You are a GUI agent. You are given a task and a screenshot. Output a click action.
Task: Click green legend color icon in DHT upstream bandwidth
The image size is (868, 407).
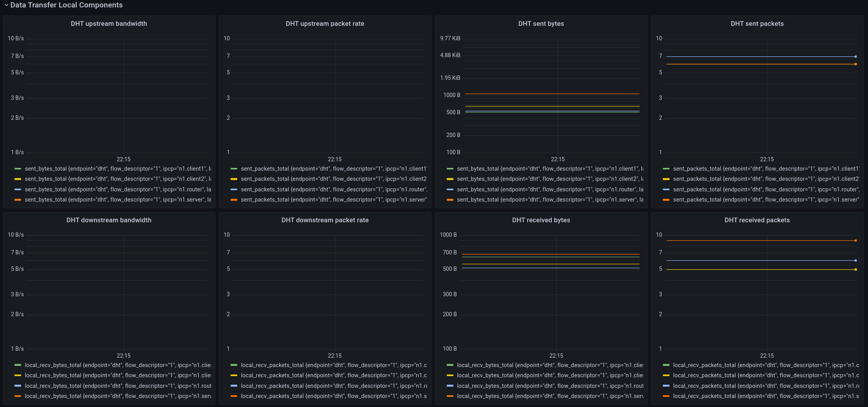(x=18, y=169)
